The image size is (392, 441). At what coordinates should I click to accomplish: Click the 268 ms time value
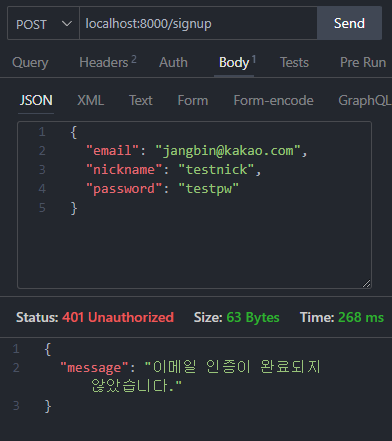[361, 317]
